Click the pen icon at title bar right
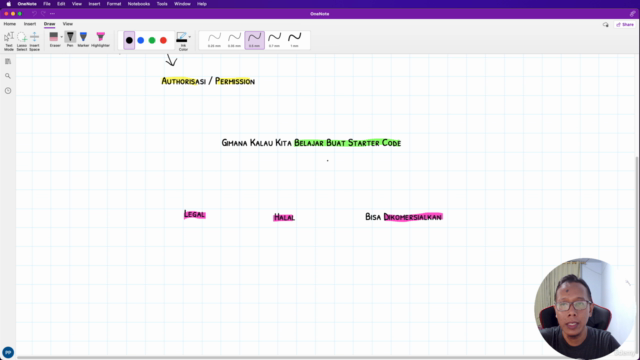The image size is (640, 360). (632, 14)
